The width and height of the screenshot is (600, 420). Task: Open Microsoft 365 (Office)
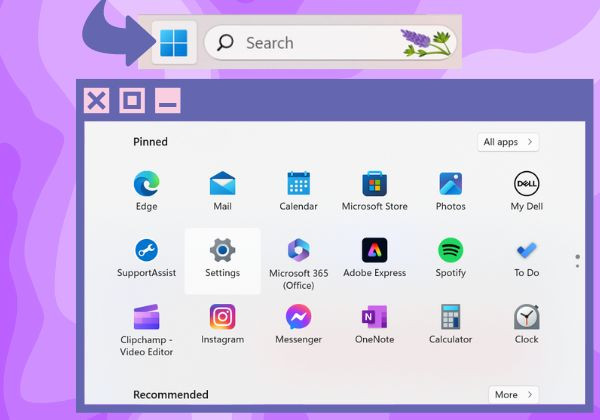tap(298, 264)
